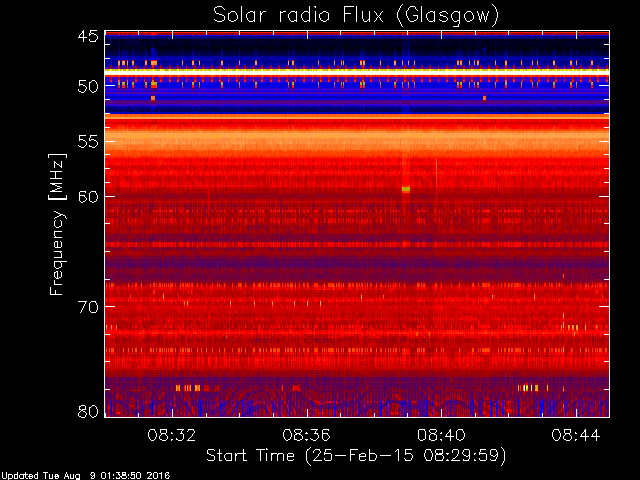Select the 55 MHz frequency label
Image resolution: width=640 pixels, height=480 pixels.
[x=88, y=142]
